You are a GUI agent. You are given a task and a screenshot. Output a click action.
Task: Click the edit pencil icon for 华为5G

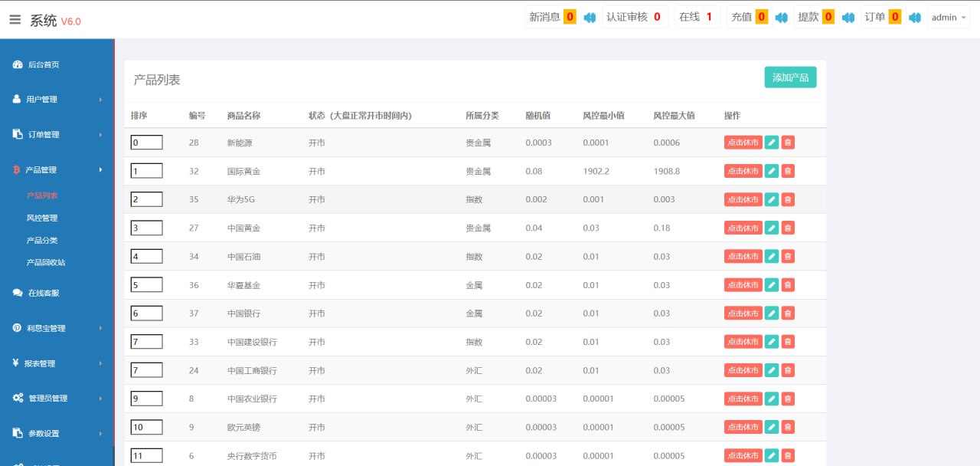coord(772,199)
